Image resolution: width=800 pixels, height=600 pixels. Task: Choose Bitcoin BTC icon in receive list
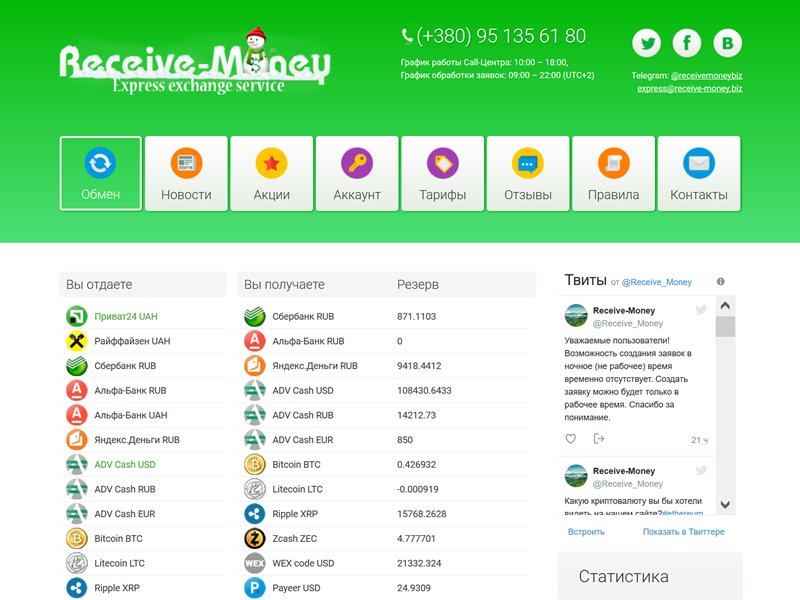pos(255,464)
